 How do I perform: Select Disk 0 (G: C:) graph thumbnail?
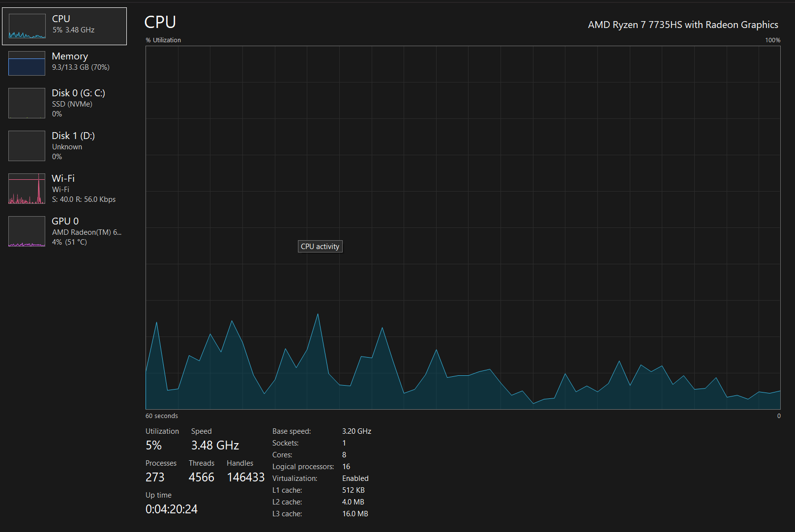coord(27,103)
